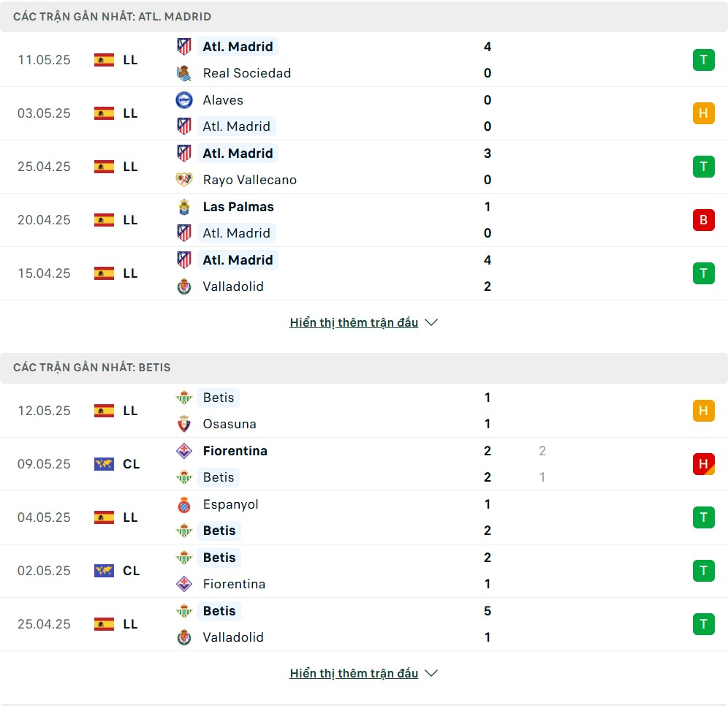This screenshot has width=728, height=706.
Task: Select the 'Các trận gần nhất: Betis' header
Action: 364,368
